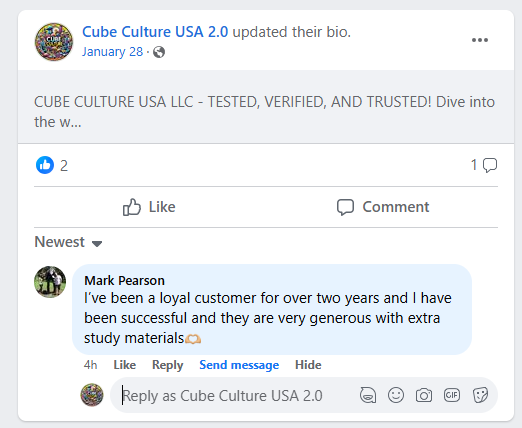This screenshot has width=522, height=428.
Task: Click the comment count bubble icon
Action: 490,165
